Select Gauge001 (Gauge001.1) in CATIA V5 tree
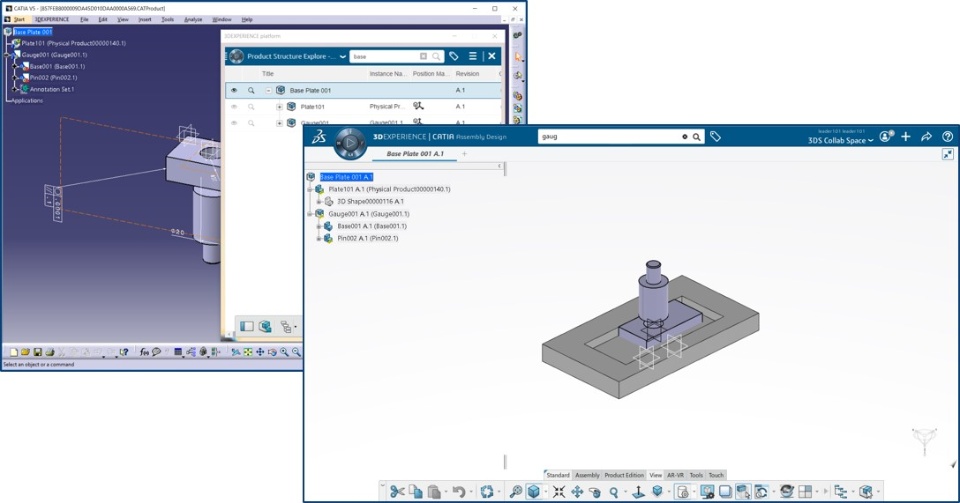 click(54, 55)
